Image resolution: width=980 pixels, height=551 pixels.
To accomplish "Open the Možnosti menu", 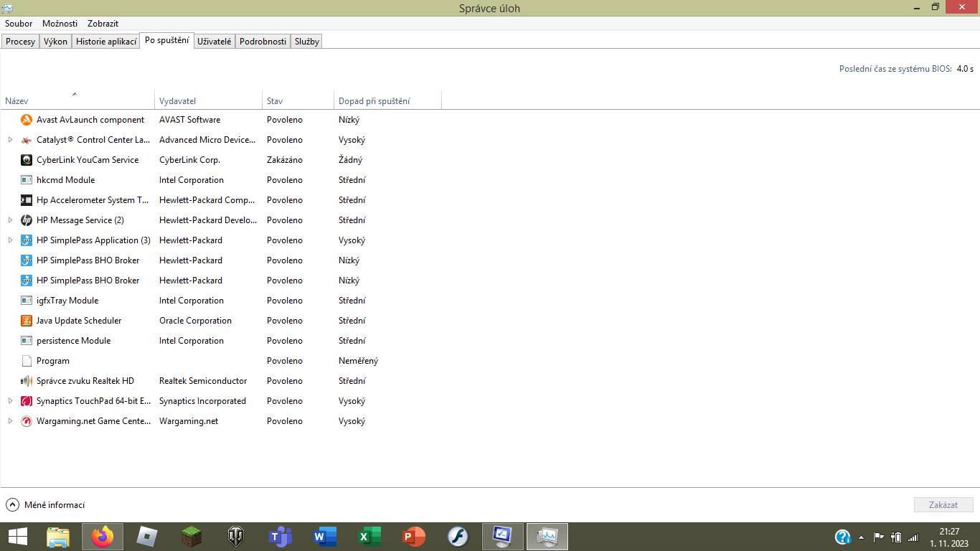I will coord(60,24).
